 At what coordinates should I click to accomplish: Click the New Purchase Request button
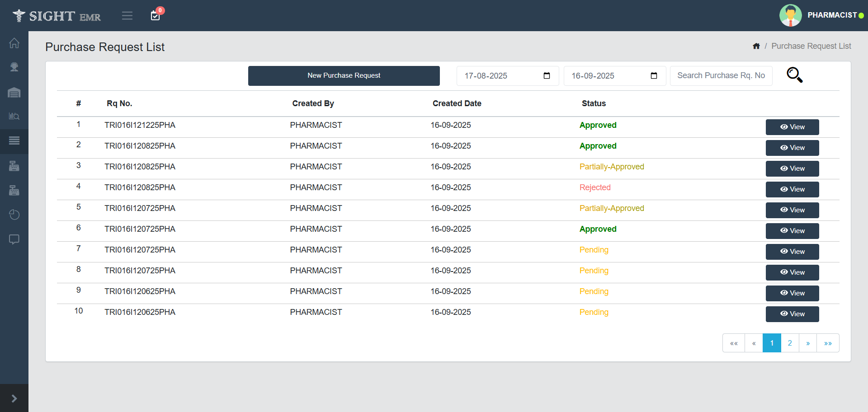(x=344, y=75)
